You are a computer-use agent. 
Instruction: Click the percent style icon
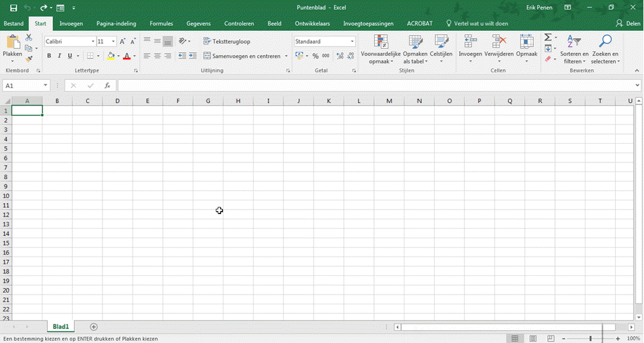[x=316, y=56]
